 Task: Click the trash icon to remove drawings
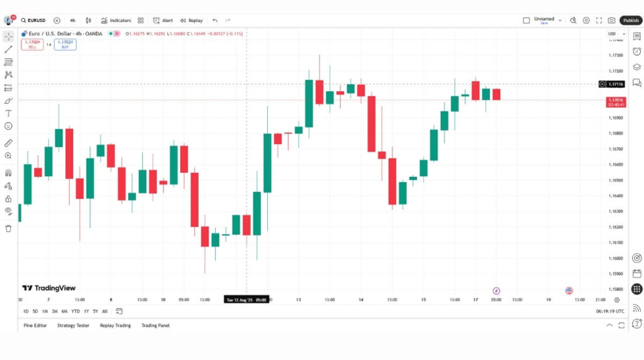point(8,228)
